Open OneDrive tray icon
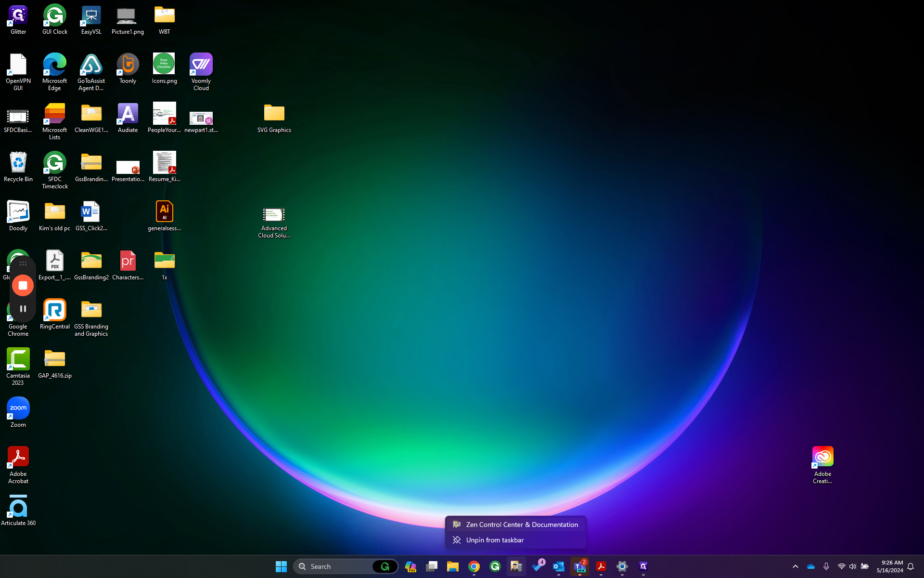The width and height of the screenshot is (924, 578). 811,566
